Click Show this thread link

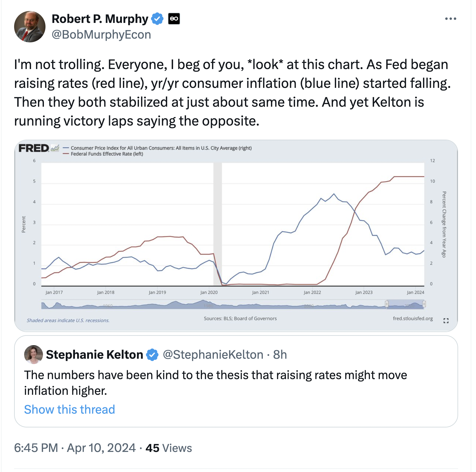[x=70, y=410]
